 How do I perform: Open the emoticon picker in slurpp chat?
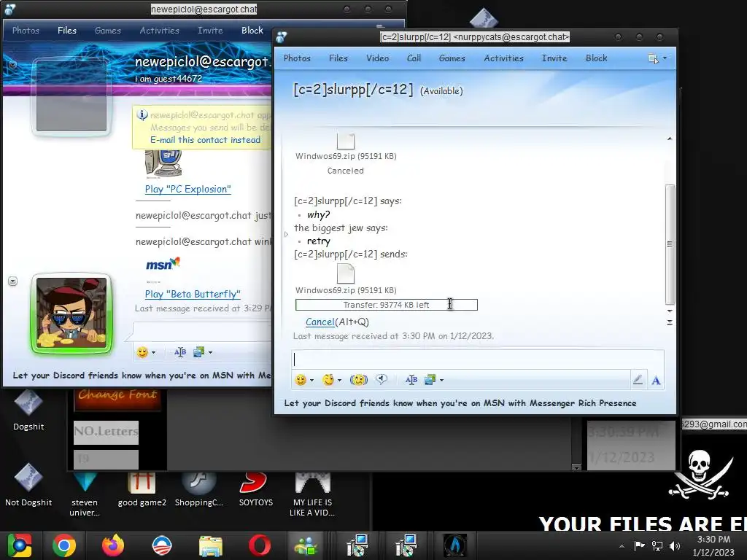pyautogui.click(x=301, y=380)
